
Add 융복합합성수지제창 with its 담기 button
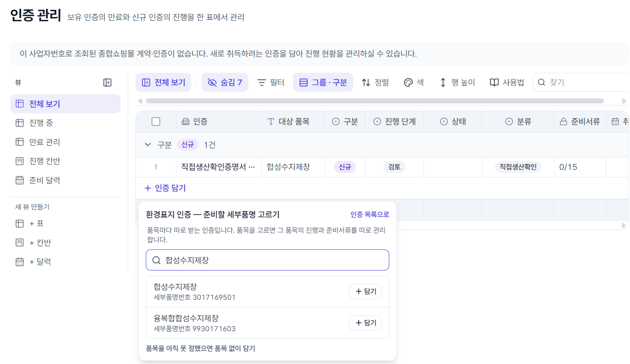click(365, 323)
